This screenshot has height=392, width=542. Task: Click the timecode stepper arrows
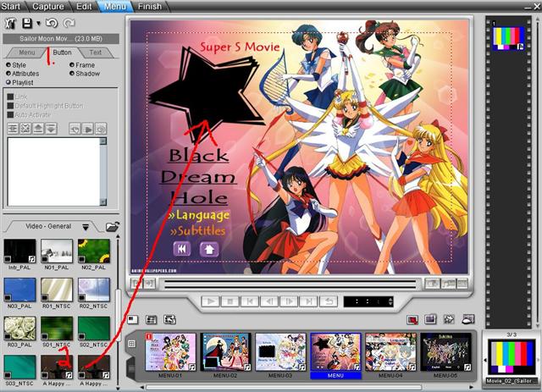point(390,301)
